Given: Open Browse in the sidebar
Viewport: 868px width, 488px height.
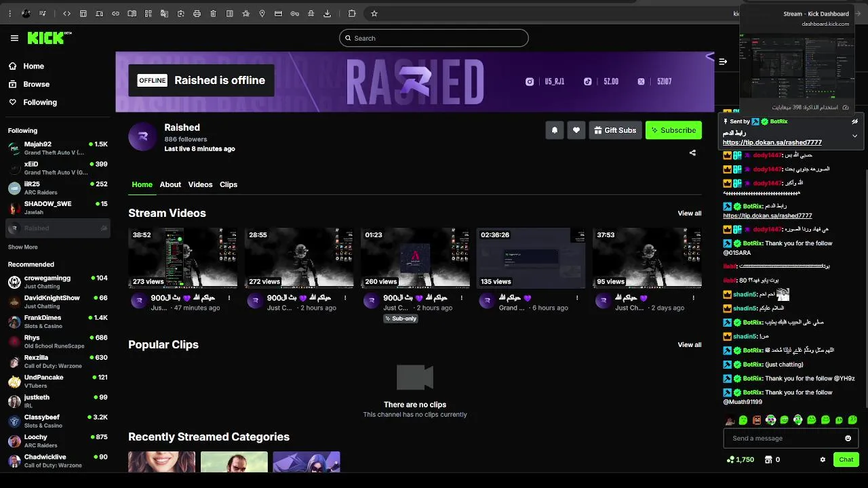Looking at the screenshot, I should pyautogui.click(x=30, y=84).
